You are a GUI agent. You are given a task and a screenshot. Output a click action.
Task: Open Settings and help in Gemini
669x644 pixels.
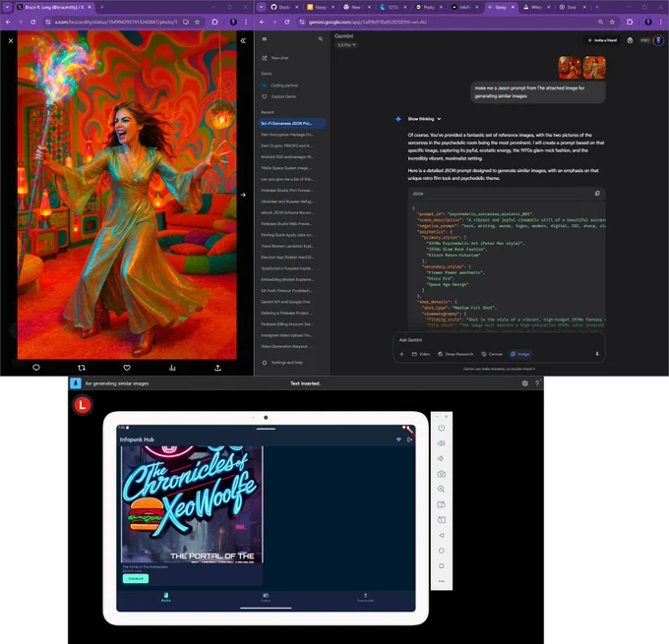click(282, 363)
